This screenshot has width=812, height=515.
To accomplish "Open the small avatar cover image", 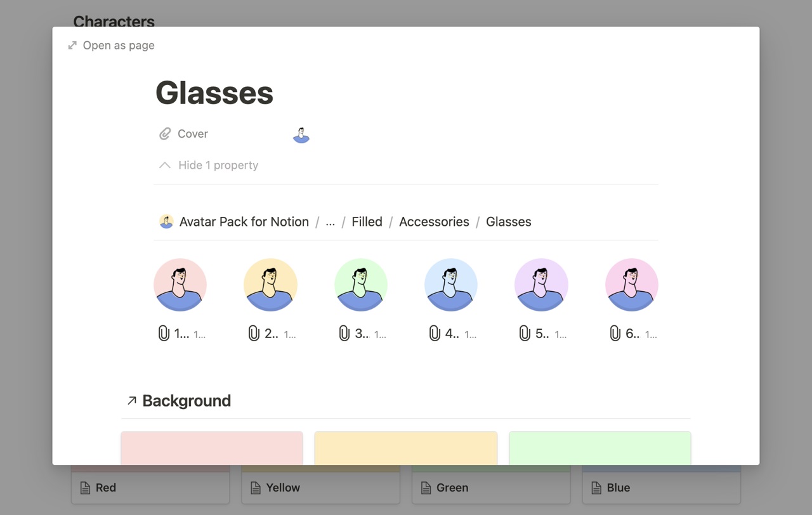I will coord(301,134).
